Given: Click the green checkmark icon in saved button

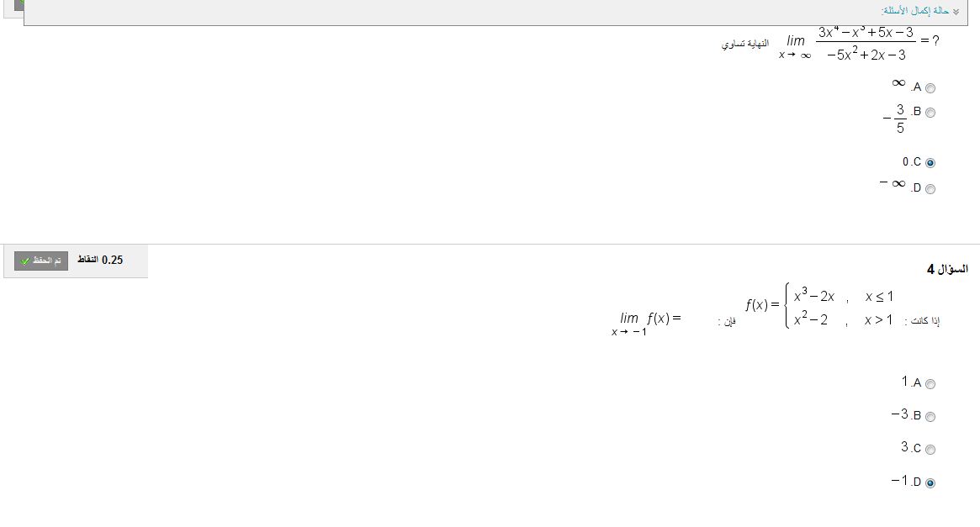Looking at the screenshot, I should (25, 261).
